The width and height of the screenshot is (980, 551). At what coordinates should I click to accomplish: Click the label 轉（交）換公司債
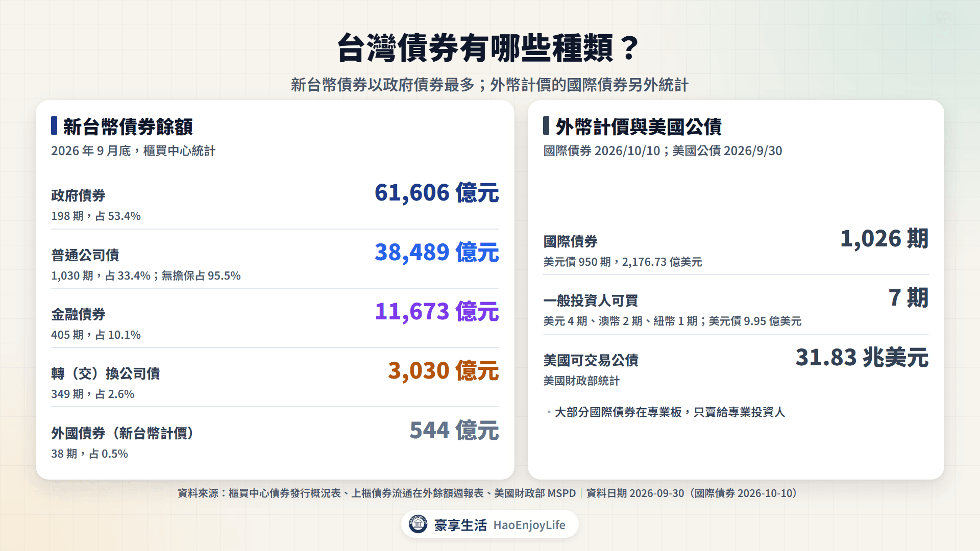(x=106, y=373)
